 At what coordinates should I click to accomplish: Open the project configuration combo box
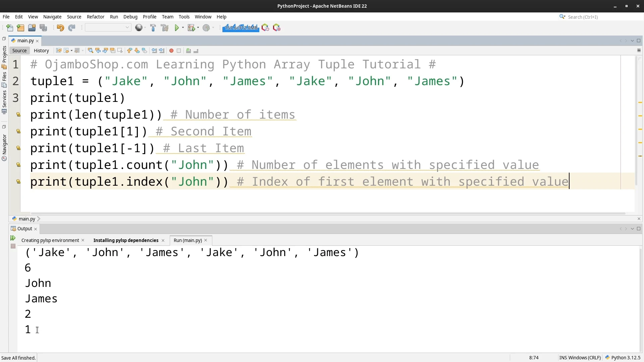point(108,27)
